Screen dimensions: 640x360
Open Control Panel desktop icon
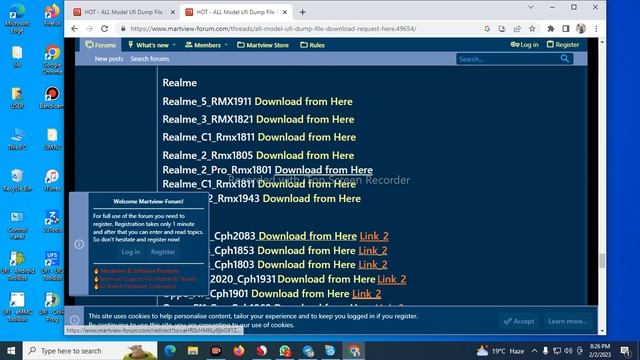(17, 225)
